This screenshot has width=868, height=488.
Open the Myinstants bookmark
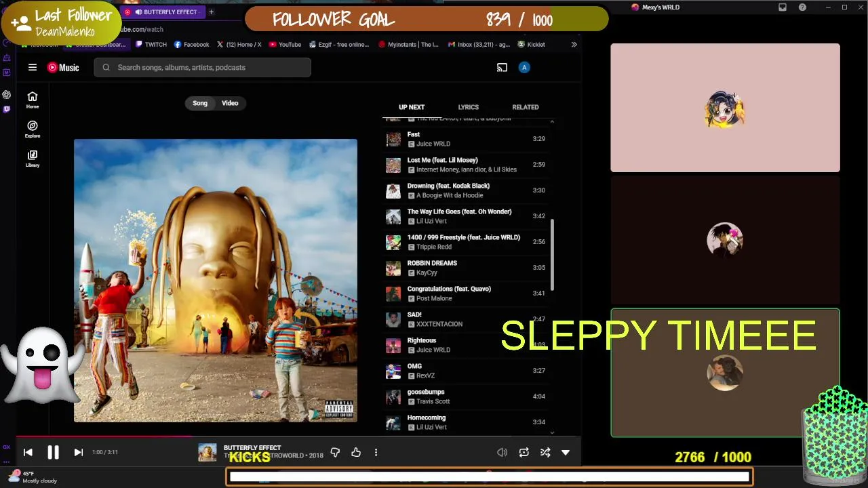coord(409,45)
